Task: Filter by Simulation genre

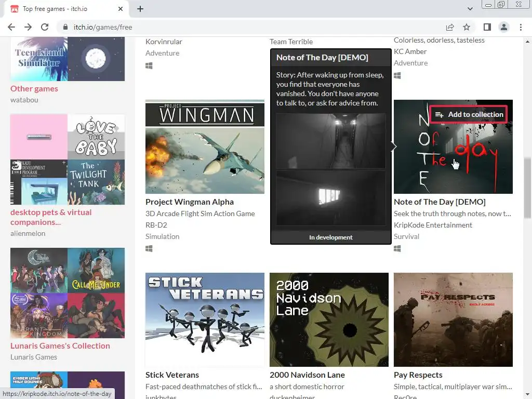Action: (x=162, y=236)
